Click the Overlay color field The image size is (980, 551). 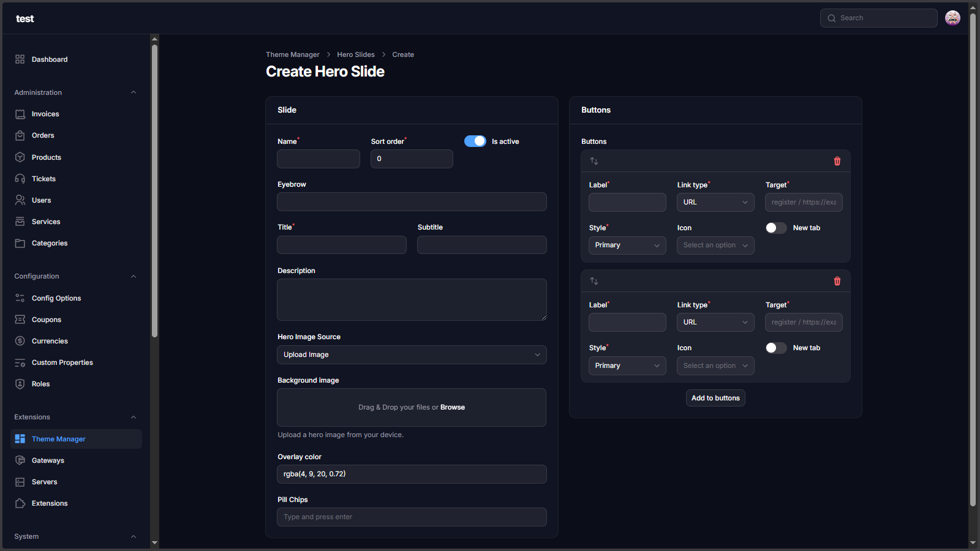point(412,474)
